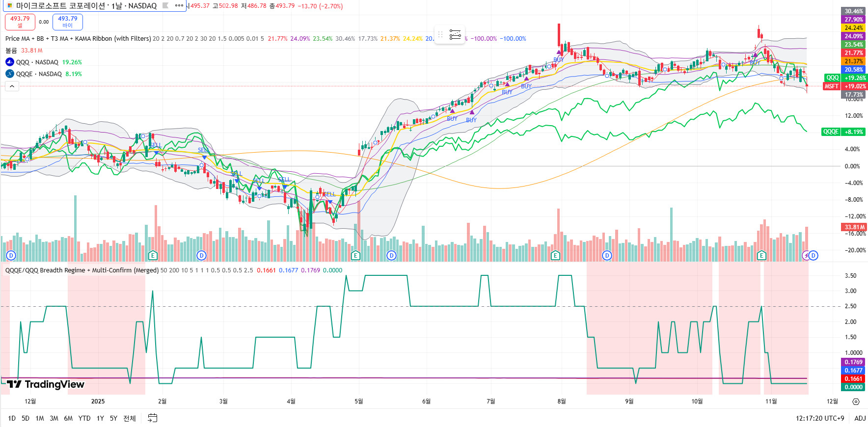Click the Microsoft logo in the title
The height and width of the screenshot is (427, 868).
pyautogui.click(x=10, y=6)
